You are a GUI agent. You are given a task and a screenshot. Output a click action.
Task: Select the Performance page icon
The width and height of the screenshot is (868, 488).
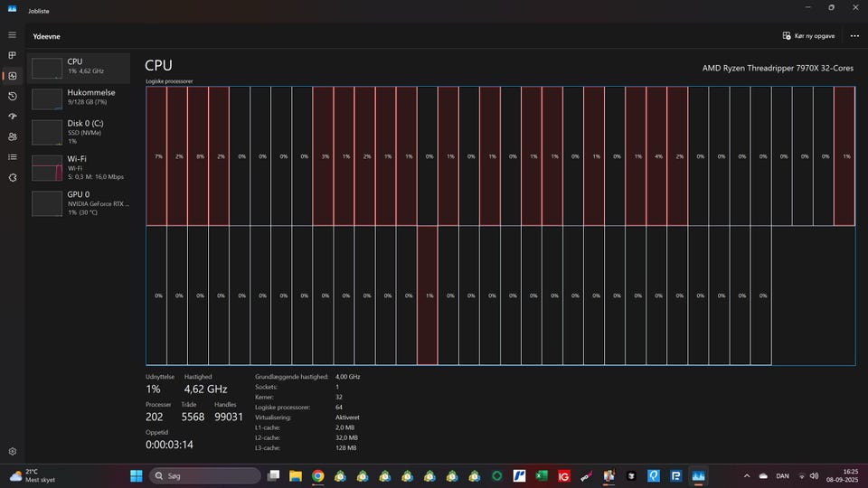(x=13, y=76)
